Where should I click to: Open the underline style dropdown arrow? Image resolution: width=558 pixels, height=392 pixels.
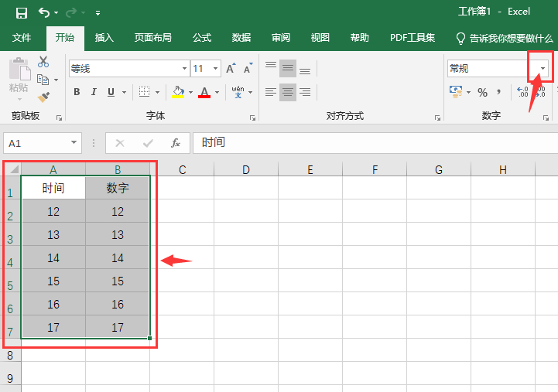click(124, 93)
